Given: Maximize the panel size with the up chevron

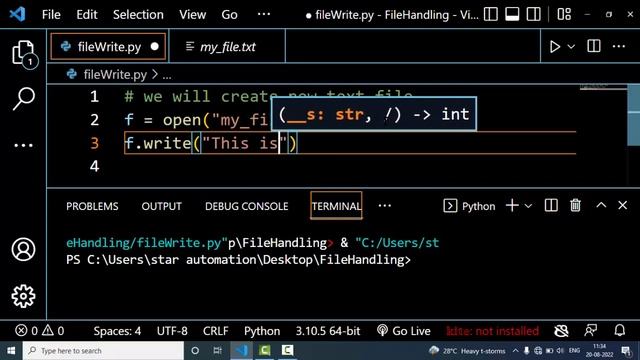Looking at the screenshot, I should click(601, 205).
